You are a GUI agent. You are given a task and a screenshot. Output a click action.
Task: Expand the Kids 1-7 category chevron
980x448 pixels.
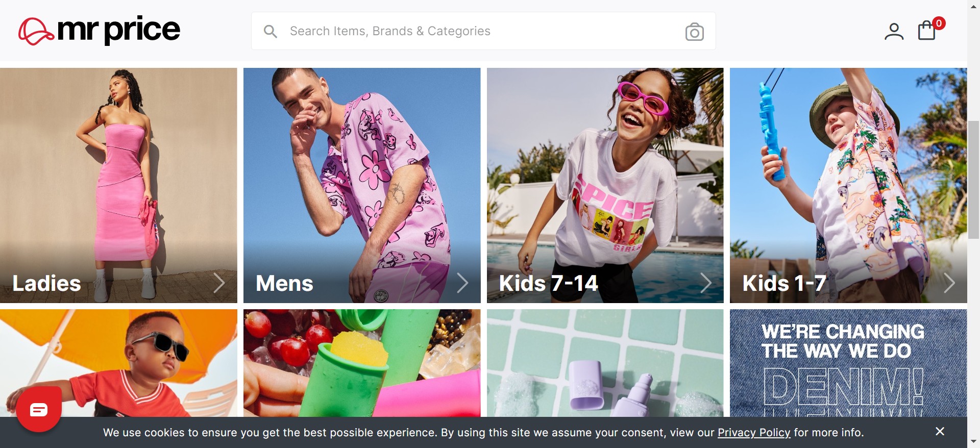click(949, 283)
